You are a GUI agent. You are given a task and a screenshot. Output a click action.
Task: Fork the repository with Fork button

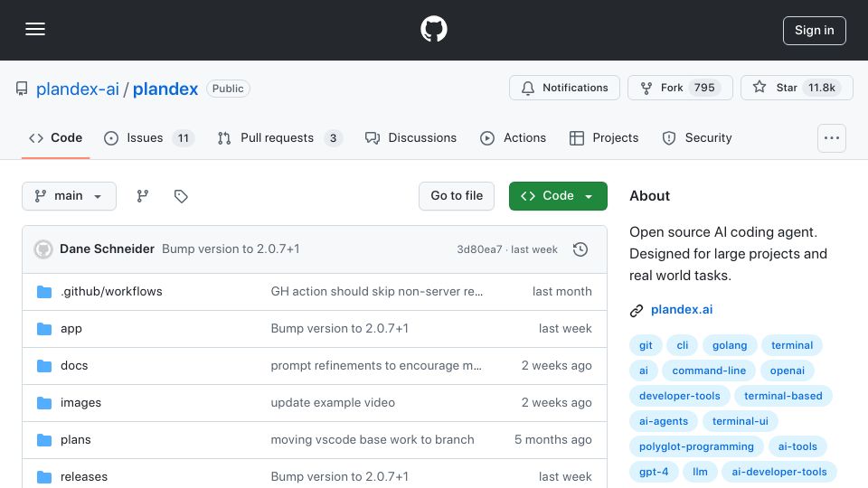(680, 88)
